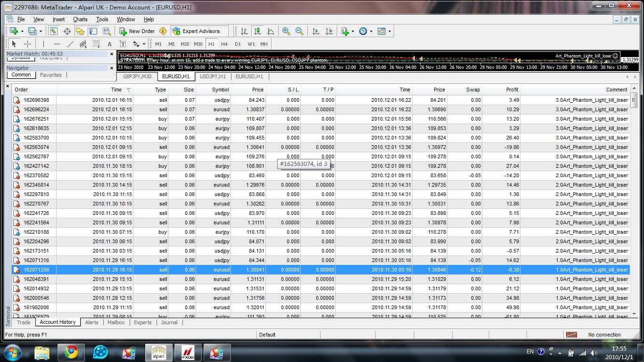Close the Navigator panel
The width and height of the screenshot is (644, 362).
[112, 68]
